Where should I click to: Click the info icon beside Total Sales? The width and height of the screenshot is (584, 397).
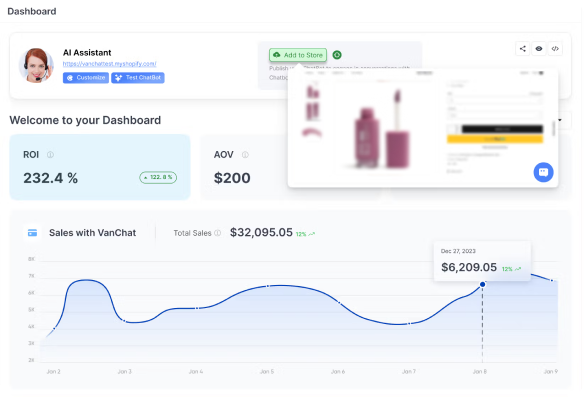[x=218, y=233]
